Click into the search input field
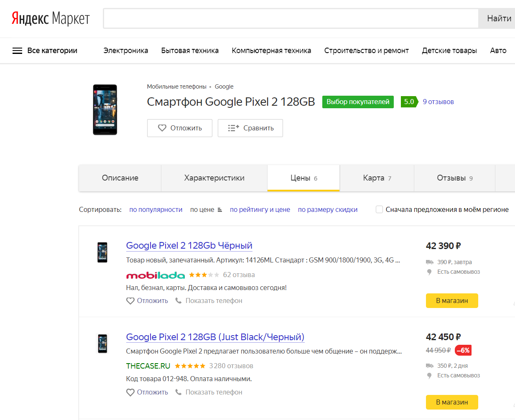The height and width of the screenshot is (420, 515). point(291,18)
